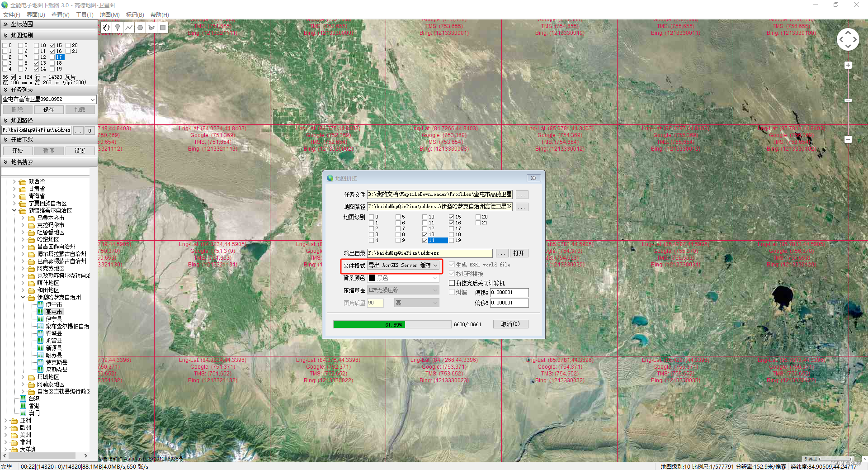Collapse the 任务列表 panel section
Viewport: 868px width, 470px height.
tap(5, 90)
